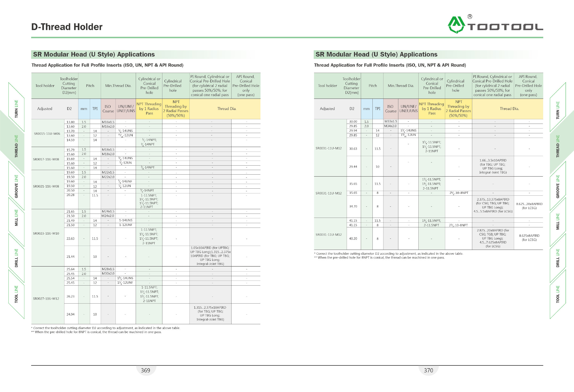This screenshot has height=392, width=574.
Task: Click the 2.875...20x8APIRD thread cell
Action: pos(493,238)
